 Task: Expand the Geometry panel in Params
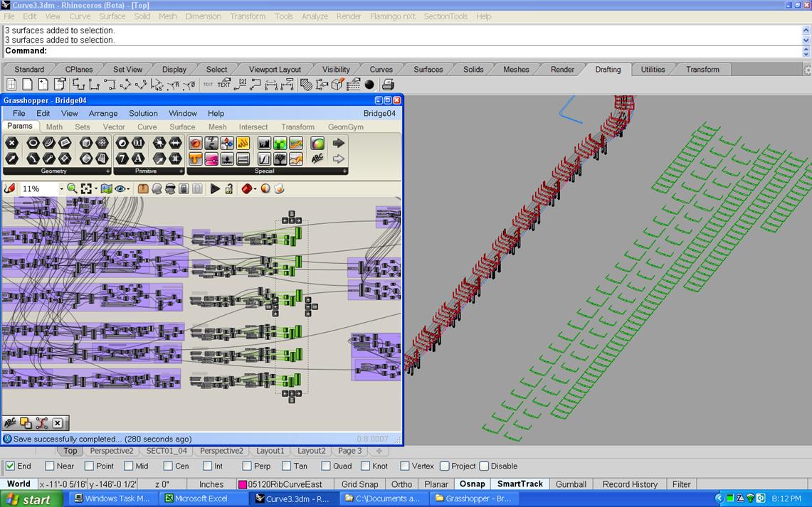pyautogui.click(x=108, y=171)
